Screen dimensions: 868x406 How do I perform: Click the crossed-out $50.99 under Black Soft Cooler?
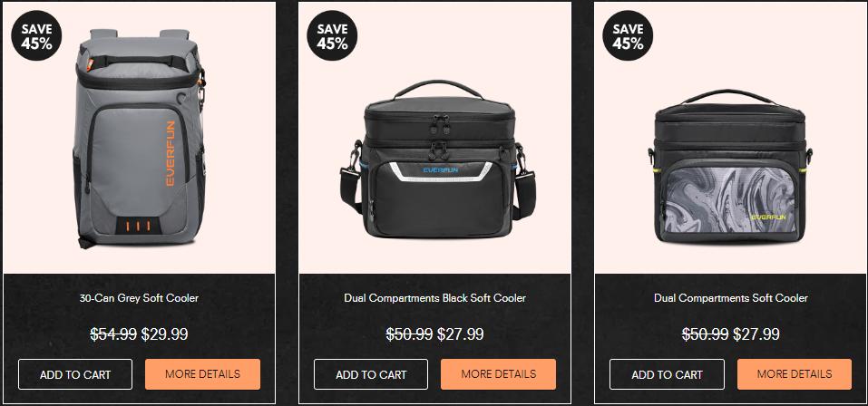(x=409, y=334)
